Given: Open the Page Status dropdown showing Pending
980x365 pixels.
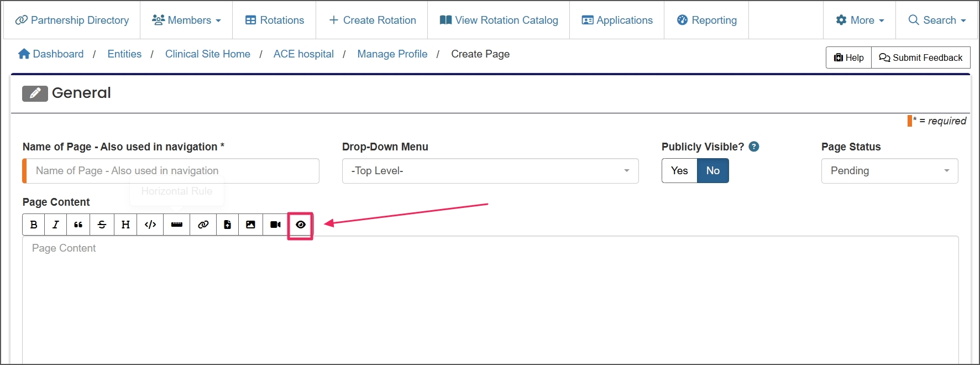Looking at the screenshot, I should (890, 171).
